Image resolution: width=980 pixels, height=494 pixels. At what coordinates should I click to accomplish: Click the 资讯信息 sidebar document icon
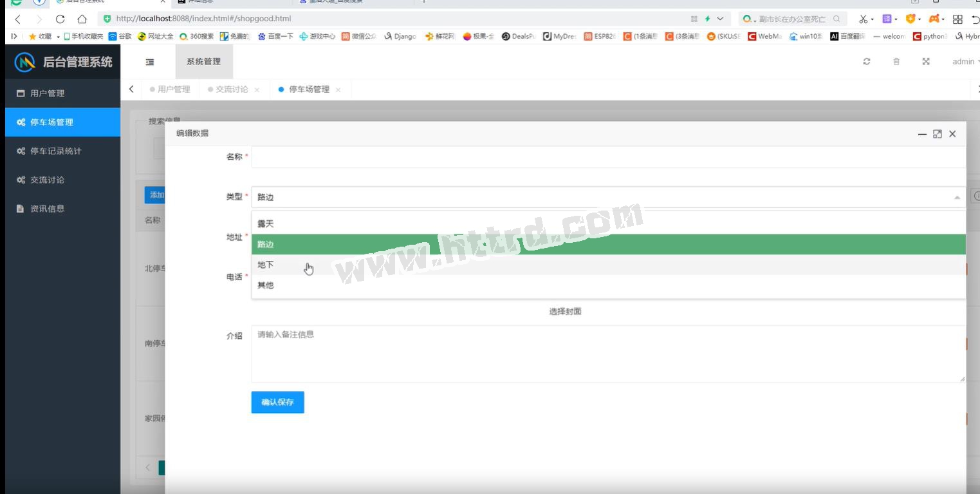tap(21, 209)
